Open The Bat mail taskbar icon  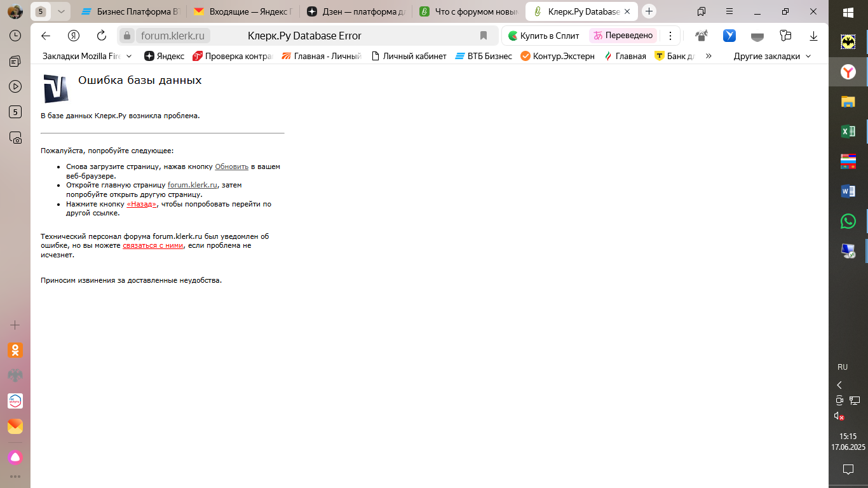click(x=848, y=43)
